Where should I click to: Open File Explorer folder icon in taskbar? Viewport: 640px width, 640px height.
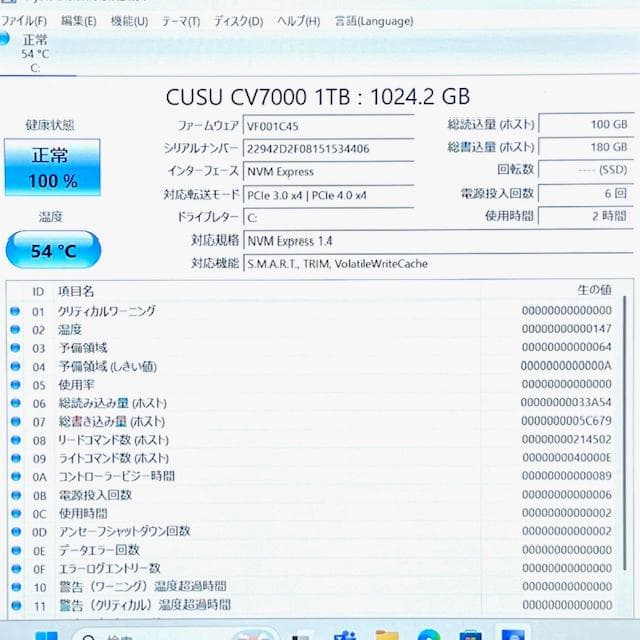tap(387, 635)
